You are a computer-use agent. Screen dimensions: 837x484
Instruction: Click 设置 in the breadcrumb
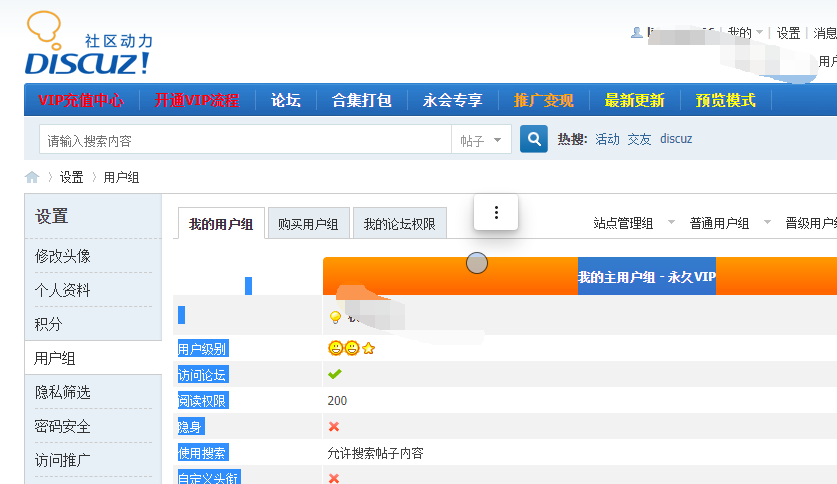point(72,177)
